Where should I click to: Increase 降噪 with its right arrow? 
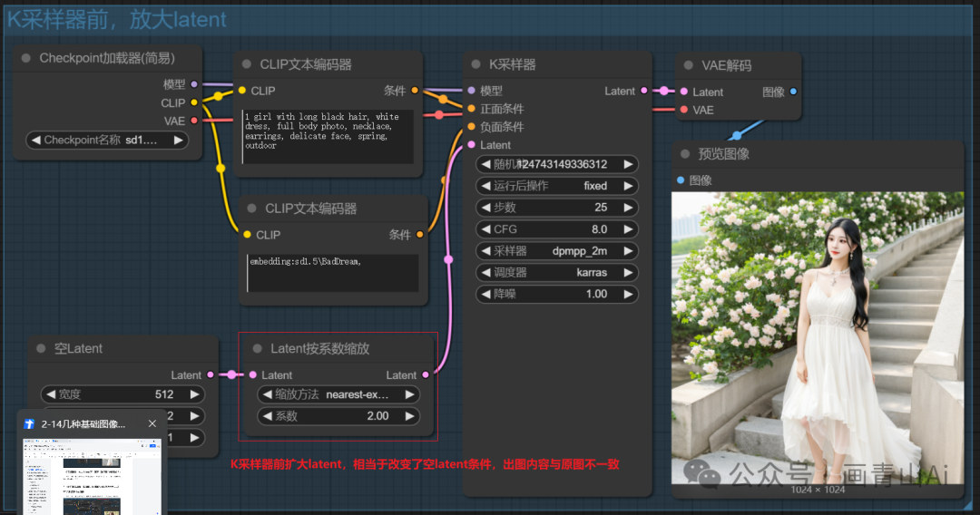pyautogui.click(x=628, y=294)
